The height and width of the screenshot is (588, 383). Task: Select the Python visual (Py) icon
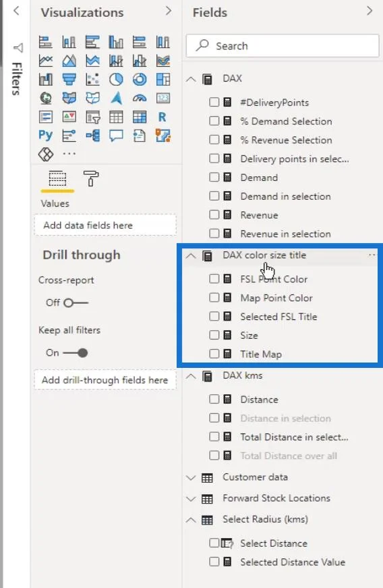[x=46, y=136]
